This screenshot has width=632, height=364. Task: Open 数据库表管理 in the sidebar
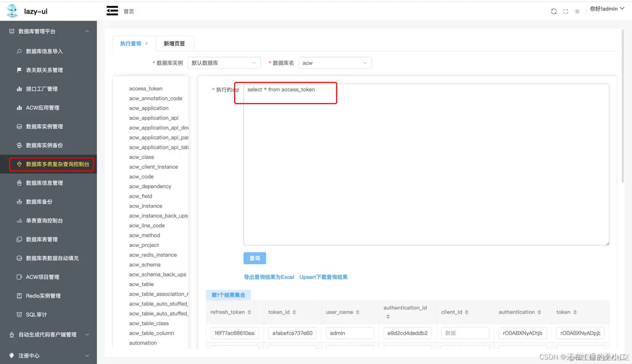click(x=41, y=239)
